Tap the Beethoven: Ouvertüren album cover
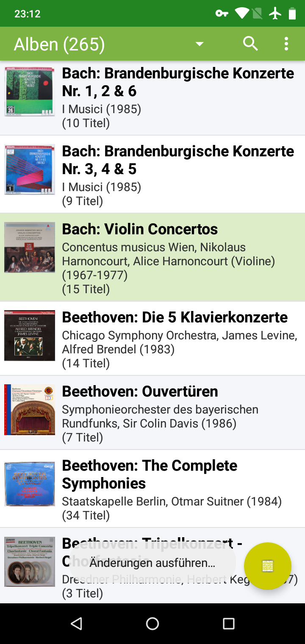The width and height of the screenshot is (305, 644). point(30,410)
